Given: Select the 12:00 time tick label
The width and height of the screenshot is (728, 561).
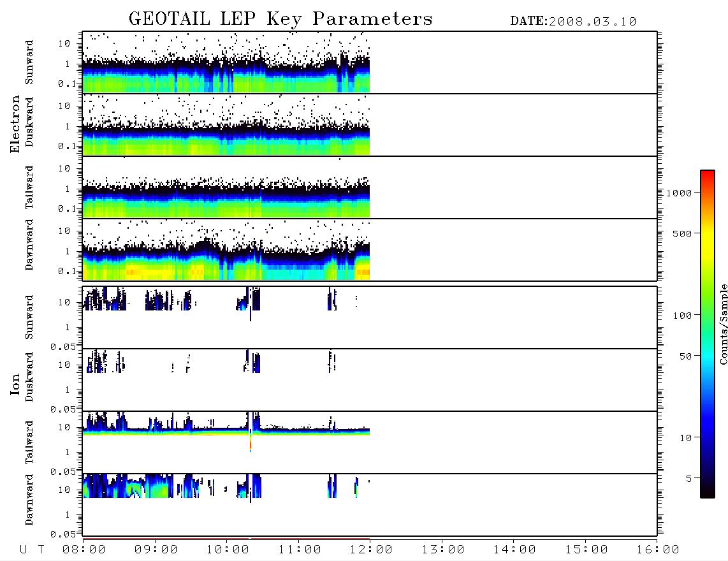Looking at the screenshot, I should (x=371, y=550).
